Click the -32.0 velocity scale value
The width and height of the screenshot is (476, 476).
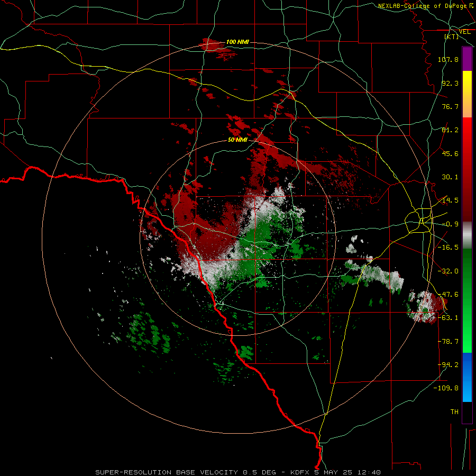[448, 271]
